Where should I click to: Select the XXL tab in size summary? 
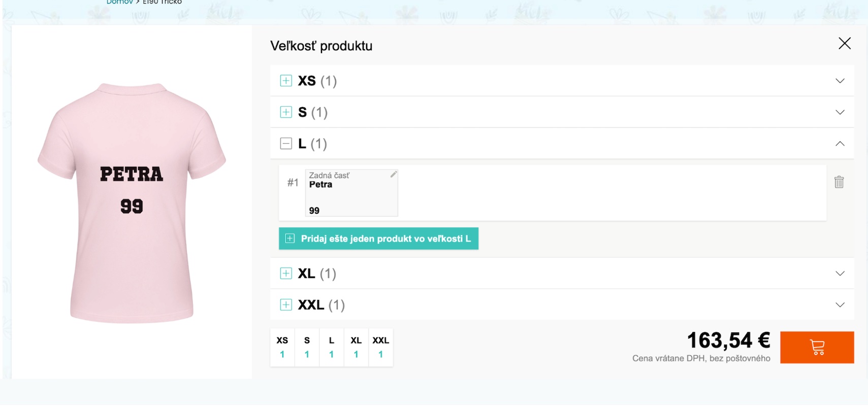pos(380,347)
